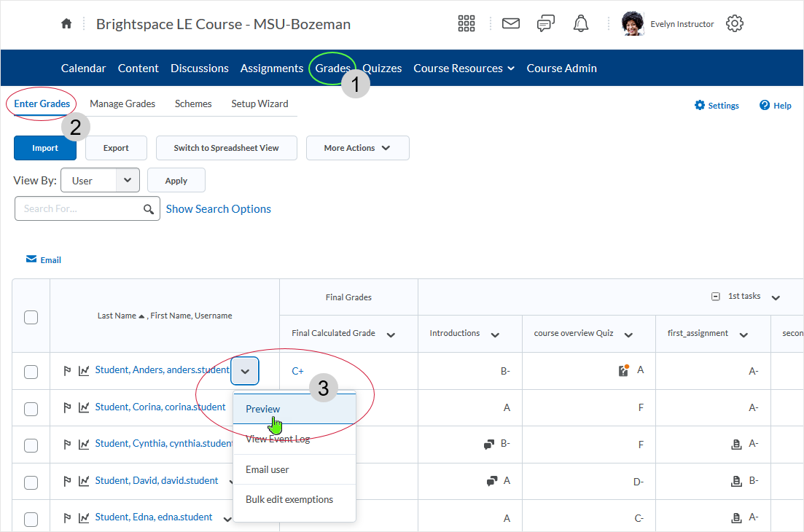Open progress chart icon for Anders
Viewport: 804px width, 532px height.
[x=84, y=370]
